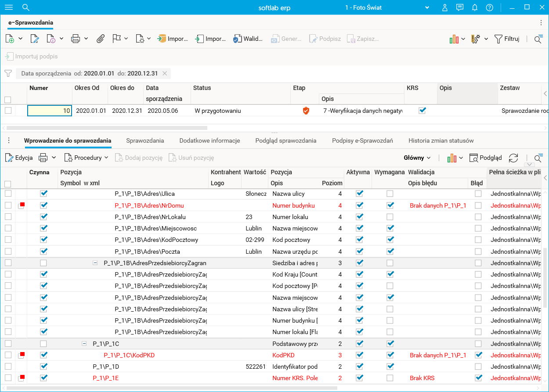Viewport: 549px width, 392px height.
Task: Toggle Czynna checkbox for P_1\P_1D row
Action: [43, 366]
